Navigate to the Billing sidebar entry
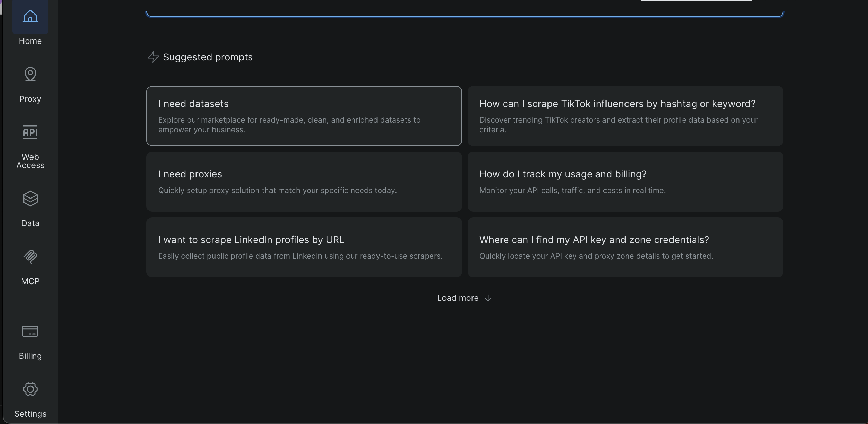 click(x=30, y=355)
